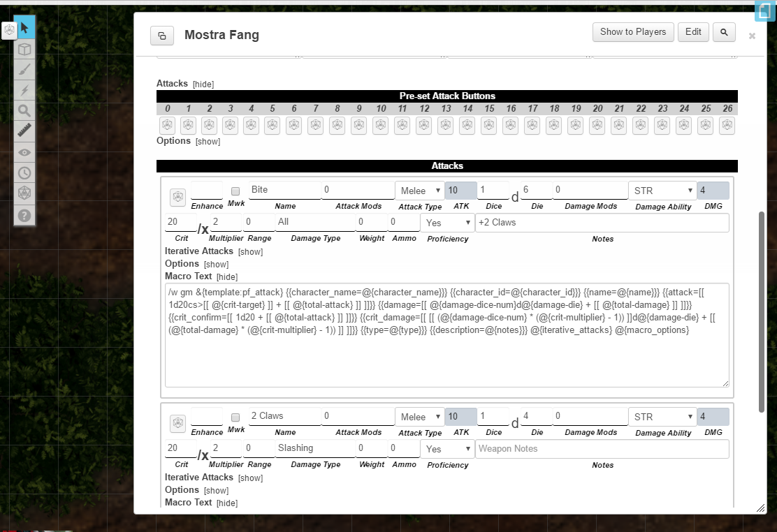Open Bite Attack Type Melee dropdown
This screenshot has height=532, width=777.
pyautogui.click(x=419, y=191)
